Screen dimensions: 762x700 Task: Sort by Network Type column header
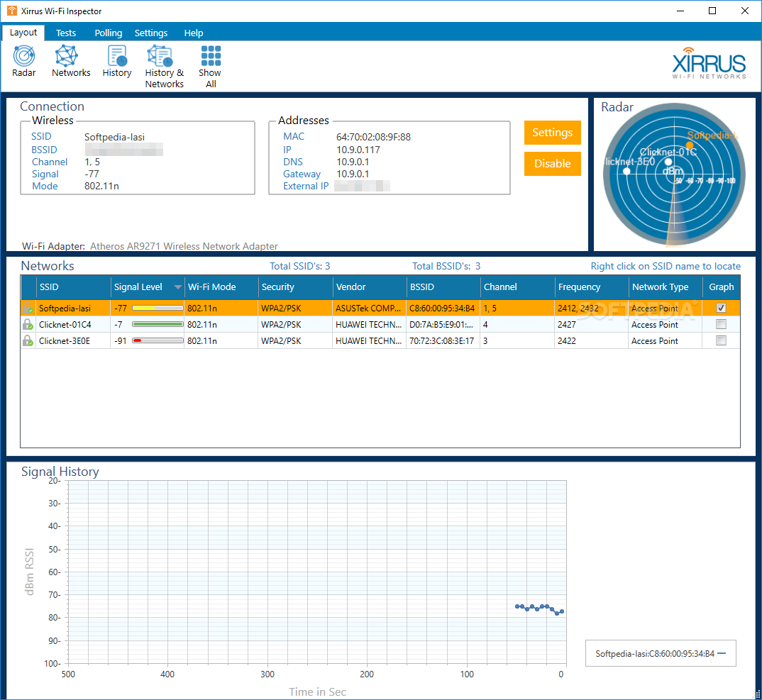coord(666,287)
